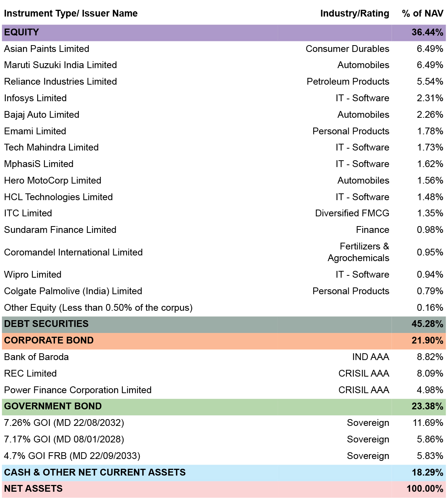This screenshot has width=448, height=500.
Task: Select the Infosys Limited issuer name
Action: click(x=35, y=98)
